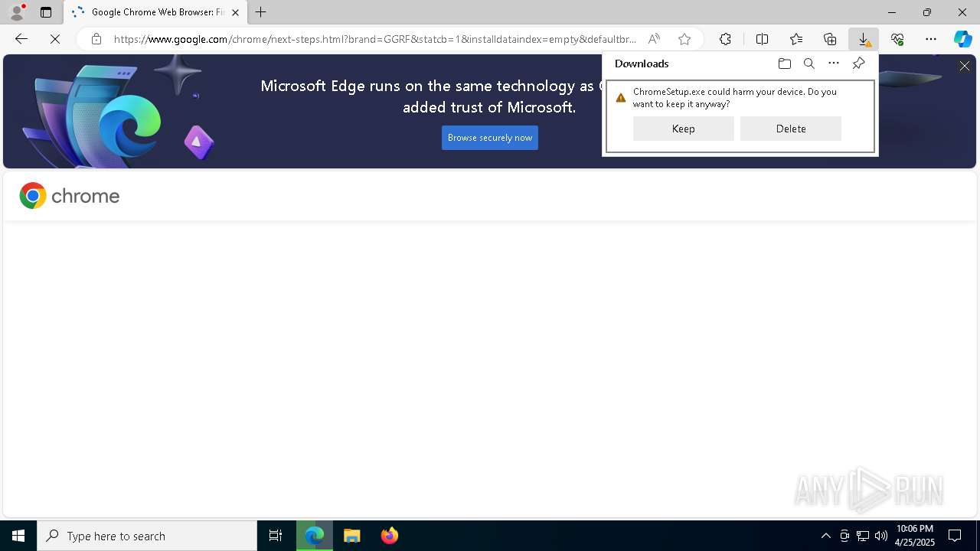Delete the ChromeSetup.exe download
Screen dimensions: 980x551
(x=791, y=129)
